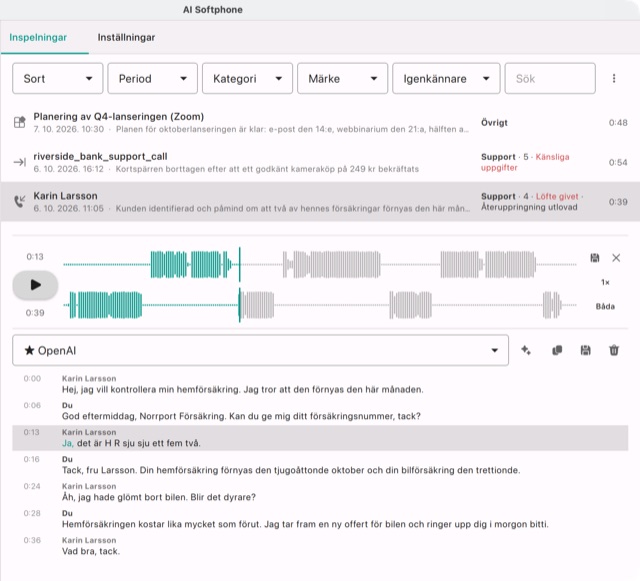The width and height of the screenshot is (640, 581).
Task: Open the Sort dropdown
Action: click(x=58, y=78)
